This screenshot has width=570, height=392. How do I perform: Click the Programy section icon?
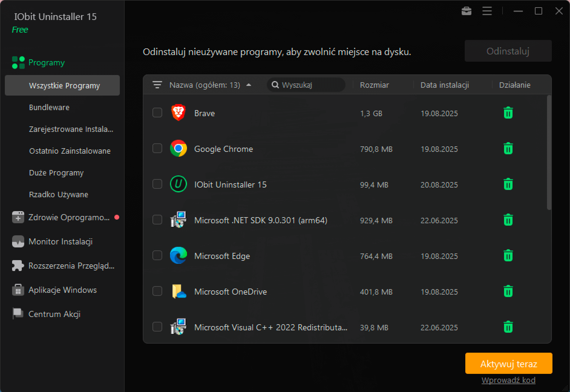pyautogui.click(x=18, y=63)
